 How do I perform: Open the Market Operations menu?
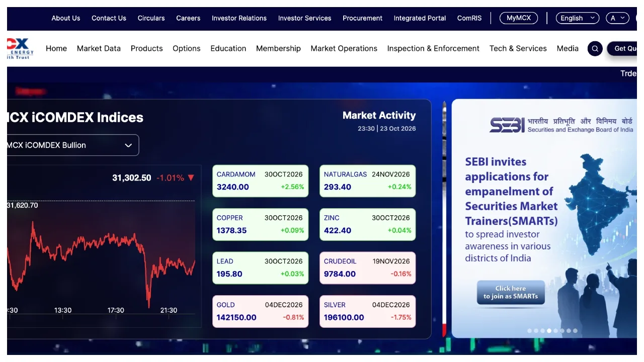(344, 49)
